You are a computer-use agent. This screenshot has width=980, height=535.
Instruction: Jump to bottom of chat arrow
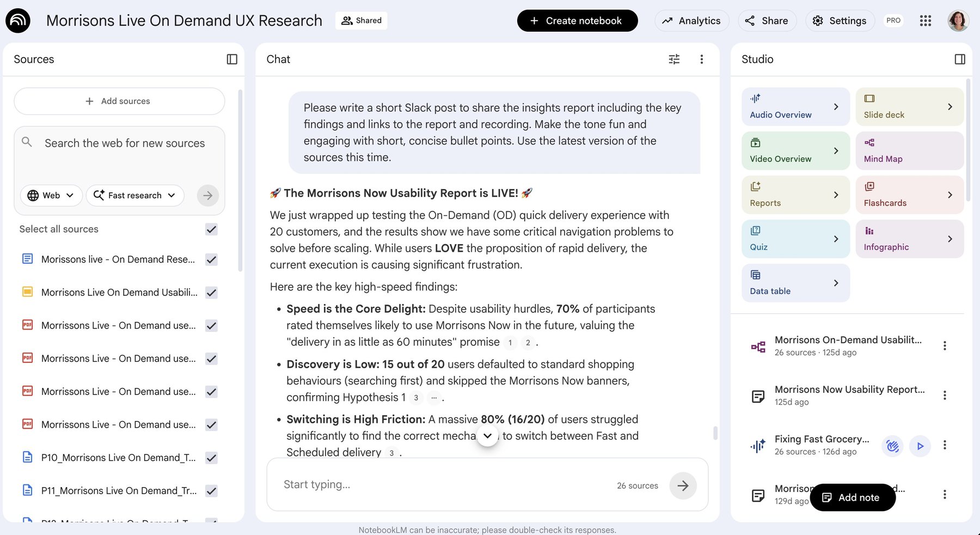(x=488, y=435)
